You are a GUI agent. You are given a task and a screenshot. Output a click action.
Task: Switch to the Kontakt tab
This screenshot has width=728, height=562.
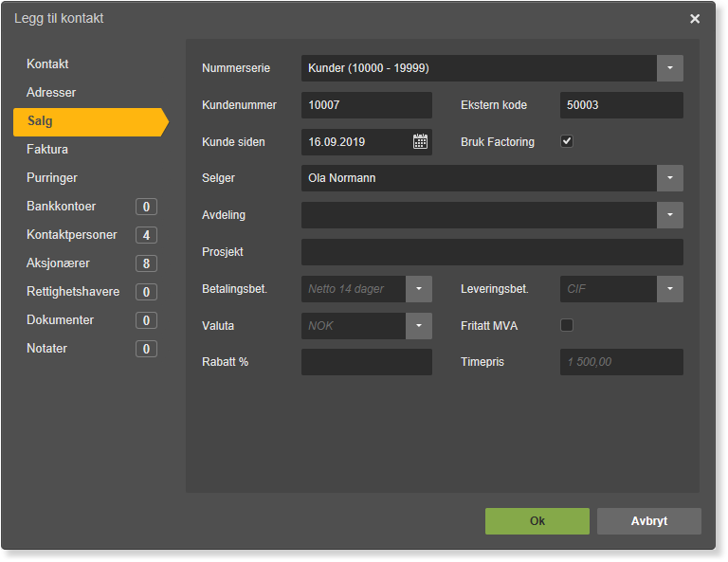[x=47, y=64]
